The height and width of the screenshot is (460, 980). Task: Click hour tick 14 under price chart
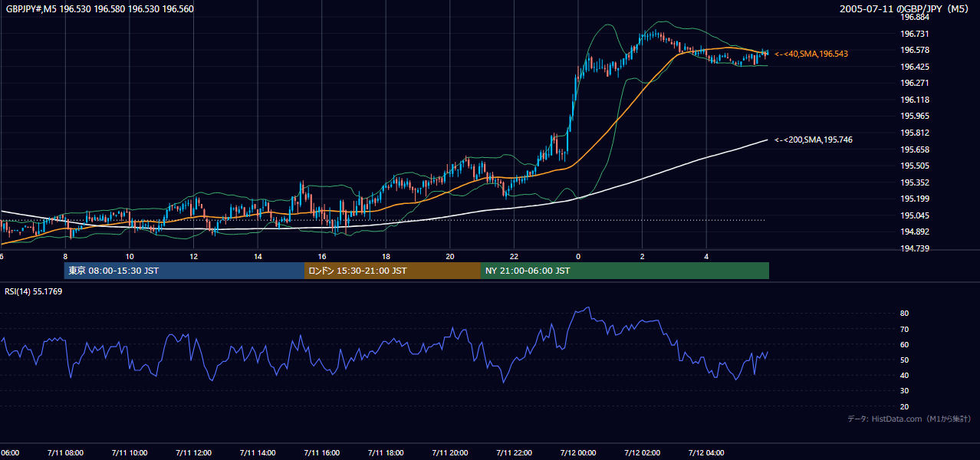pos(258,256)
